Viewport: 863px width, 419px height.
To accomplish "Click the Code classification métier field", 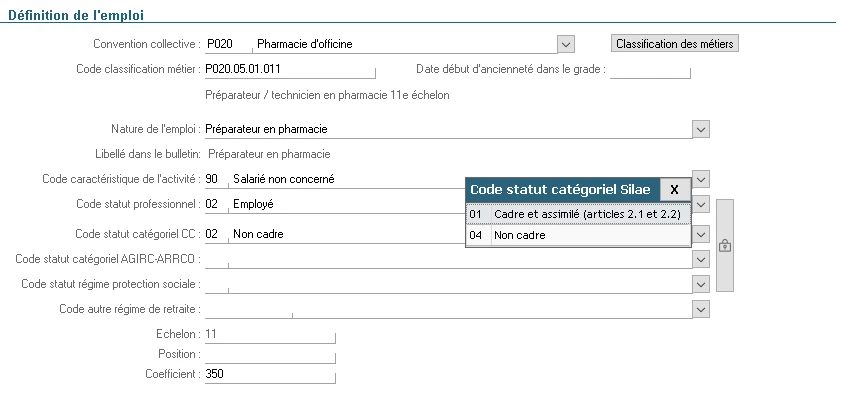I will click(x=288, y=69).
